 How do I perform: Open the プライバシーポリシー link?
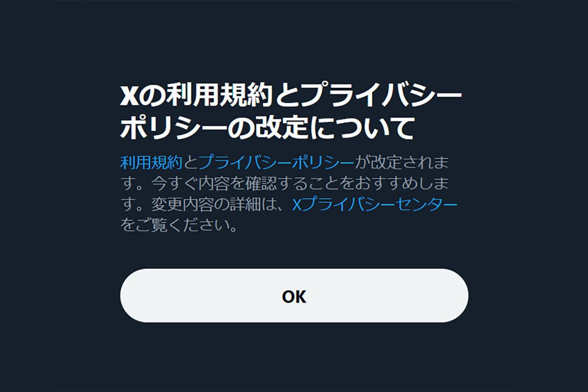[x=276, y=162]
